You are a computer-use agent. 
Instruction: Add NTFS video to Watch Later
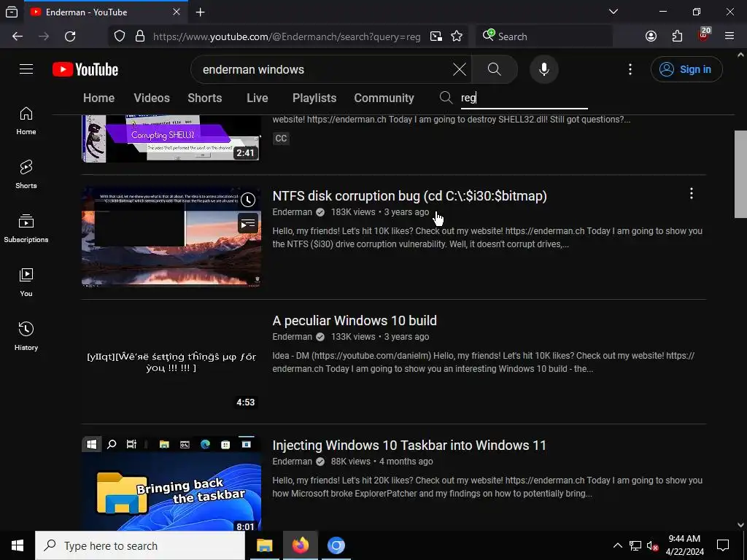(x=248, y=200)
